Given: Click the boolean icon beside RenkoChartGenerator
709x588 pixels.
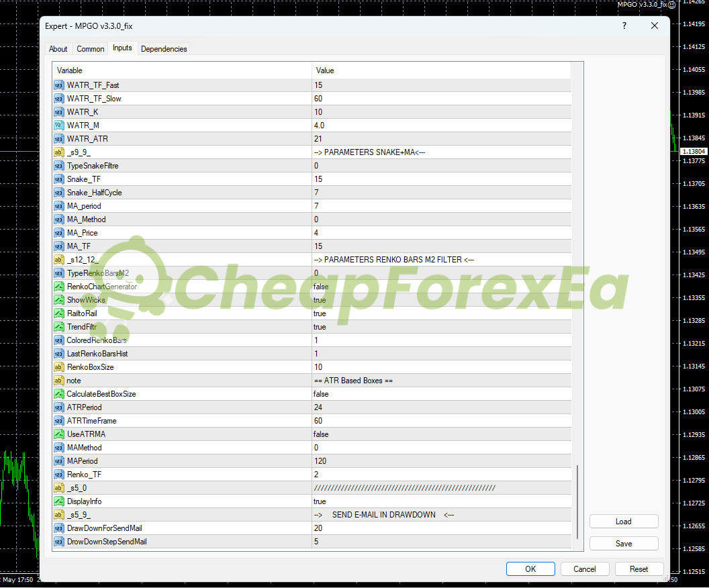Looking at the screenshot, I should 59,287.
